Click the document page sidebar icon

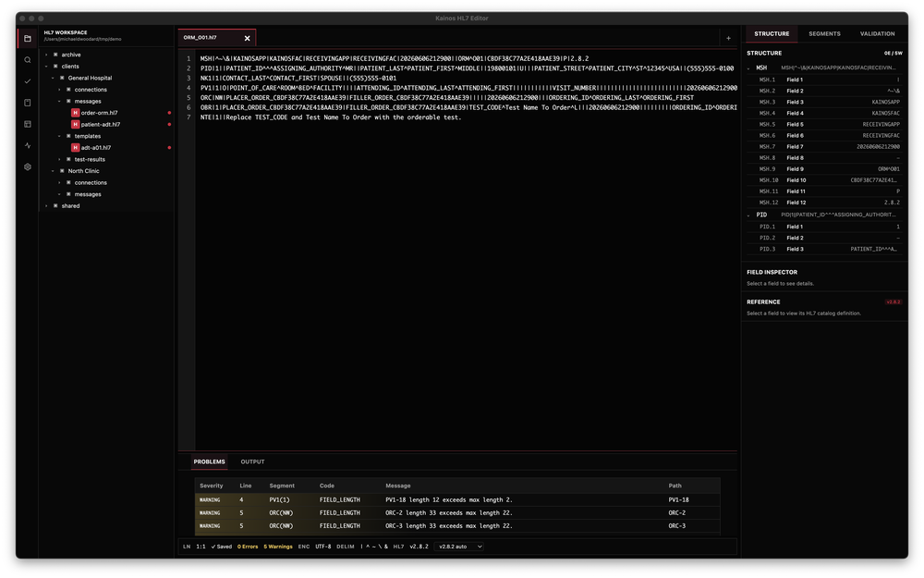coord(28,103)
